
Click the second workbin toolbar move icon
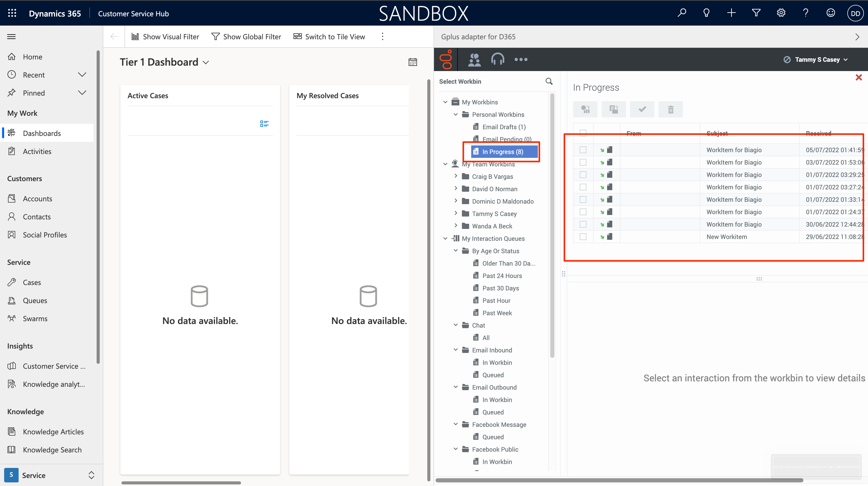[614, 109]
